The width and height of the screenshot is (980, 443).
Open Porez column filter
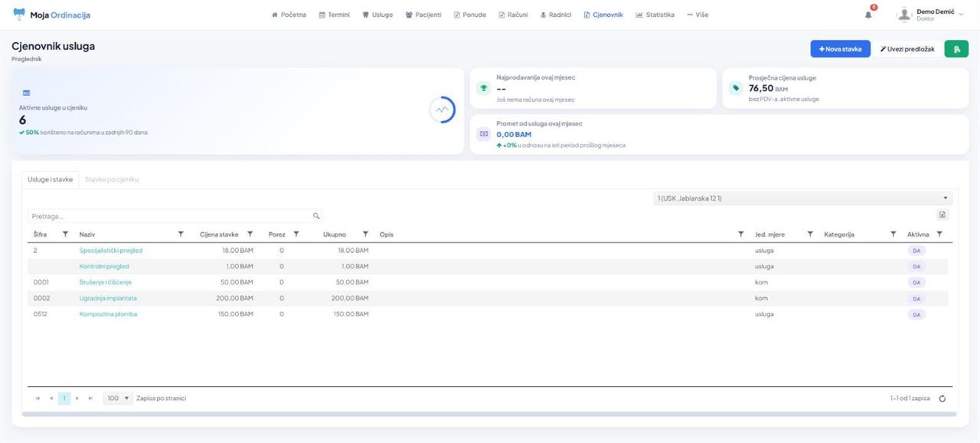(296, 234)
